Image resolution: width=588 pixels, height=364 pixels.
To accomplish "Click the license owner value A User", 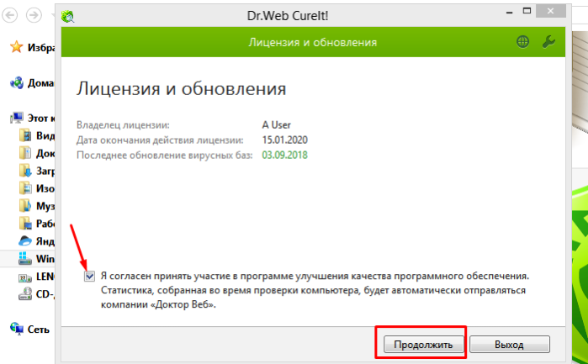I will point(277,124).
